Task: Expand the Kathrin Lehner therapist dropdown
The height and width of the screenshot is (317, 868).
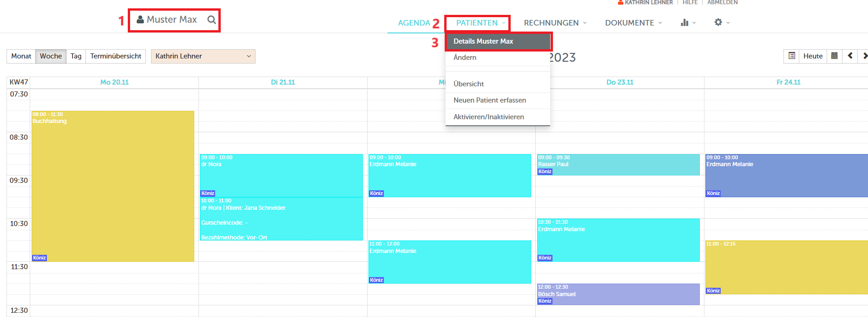Action: pyautogui.click(x=203, y=56)
